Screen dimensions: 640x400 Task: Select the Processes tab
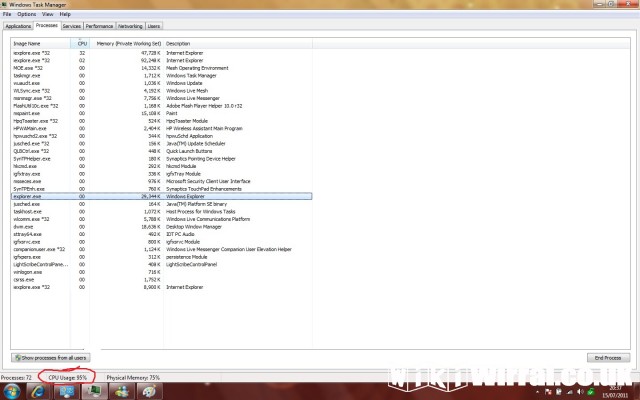pos(47,25)
